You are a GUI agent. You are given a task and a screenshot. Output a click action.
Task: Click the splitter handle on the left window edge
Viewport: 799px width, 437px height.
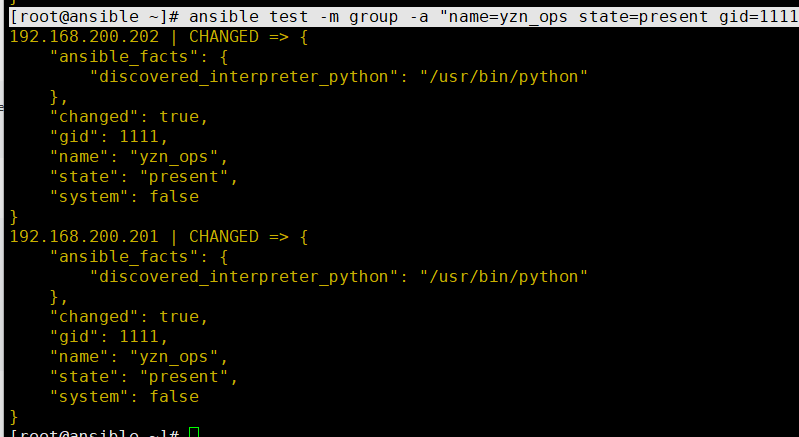coord(2,107)
